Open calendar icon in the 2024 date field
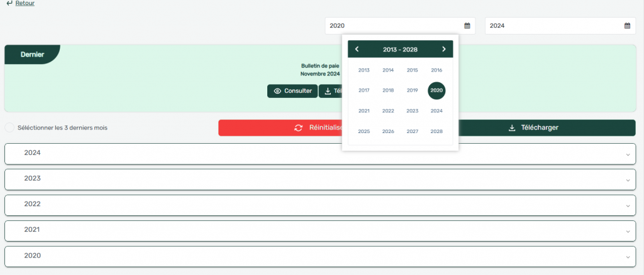 coord(627,26)
